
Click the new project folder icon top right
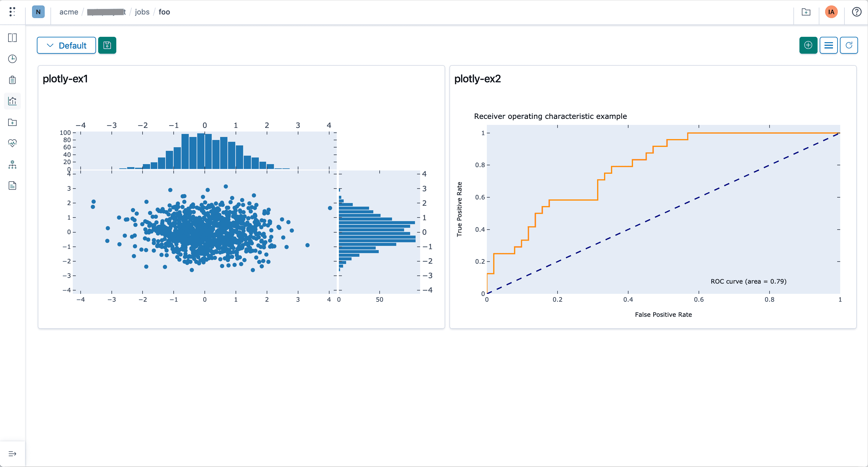point(806,12)
